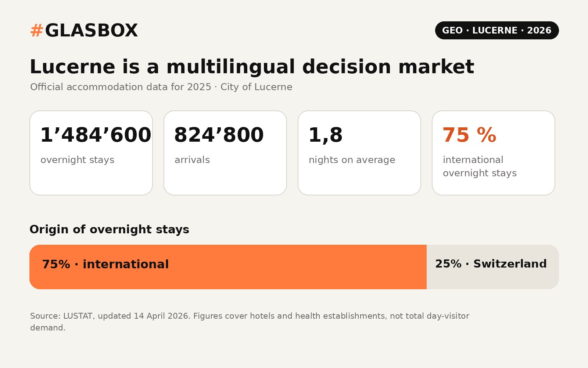This screenshot has width=588, height=368.
Task: Open the 75 % international overnight stays card
Action: point(494,153)
